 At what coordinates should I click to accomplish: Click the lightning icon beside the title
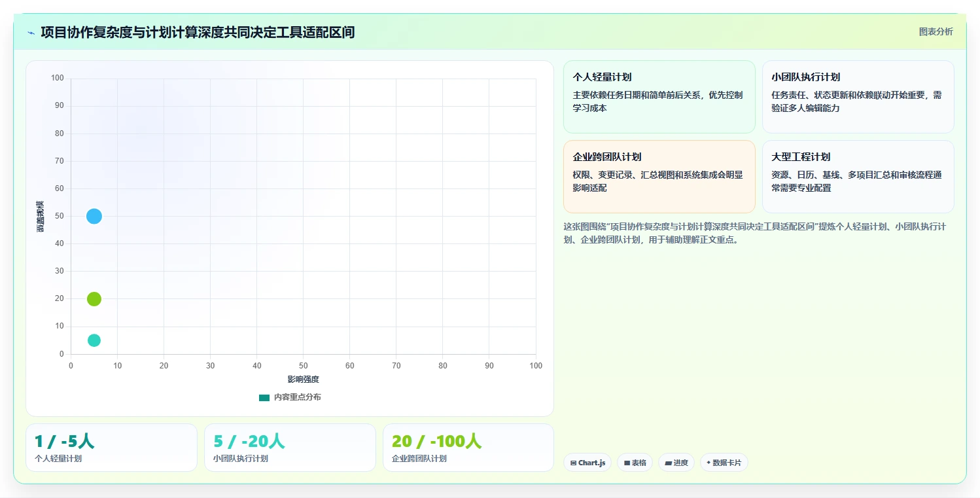(x=31, y=33)
